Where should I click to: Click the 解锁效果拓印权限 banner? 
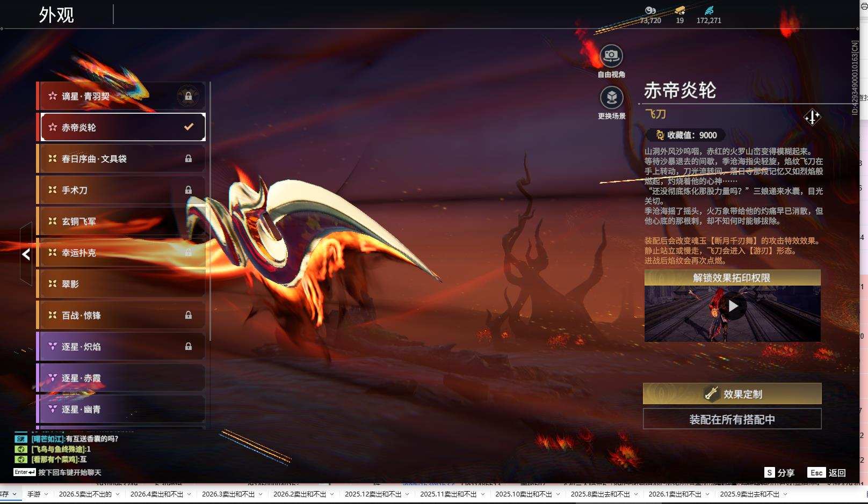click(732, 277)
